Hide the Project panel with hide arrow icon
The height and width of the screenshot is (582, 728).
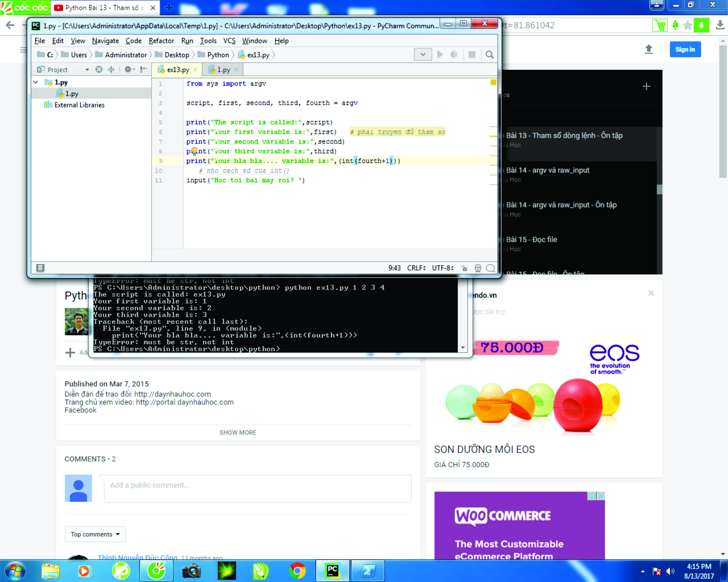[x=144, y=70]
